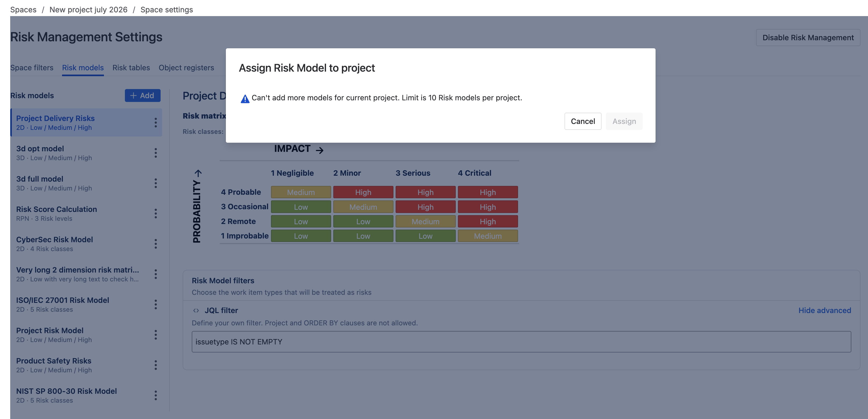Open options menu for NIST SP 800-30 Risk Model

tap(156, 395)
